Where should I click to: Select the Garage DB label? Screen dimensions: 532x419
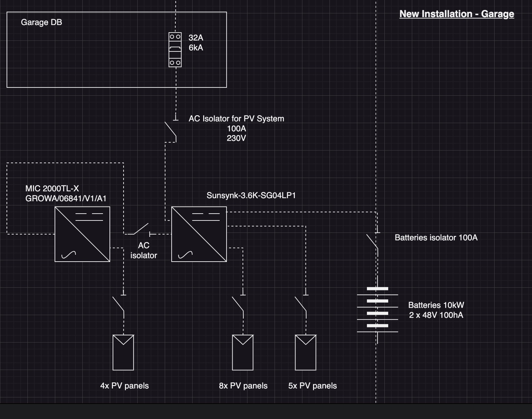[x=42, y=22]
